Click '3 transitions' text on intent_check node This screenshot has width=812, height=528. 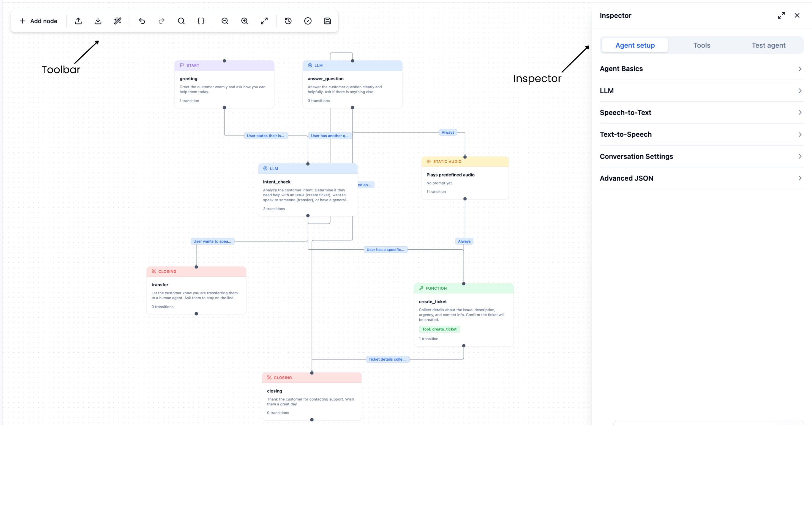tap(274, 209)
